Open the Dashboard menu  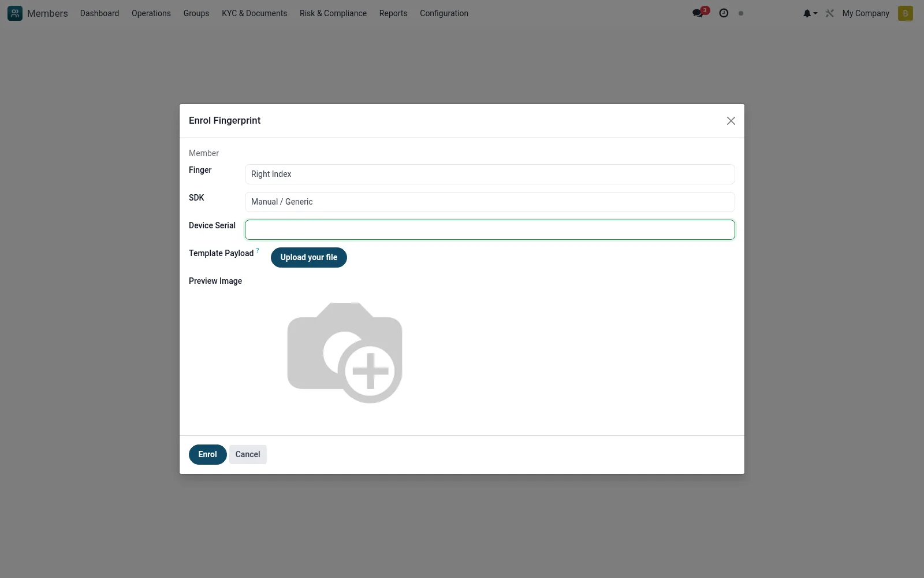coord(99,13)
